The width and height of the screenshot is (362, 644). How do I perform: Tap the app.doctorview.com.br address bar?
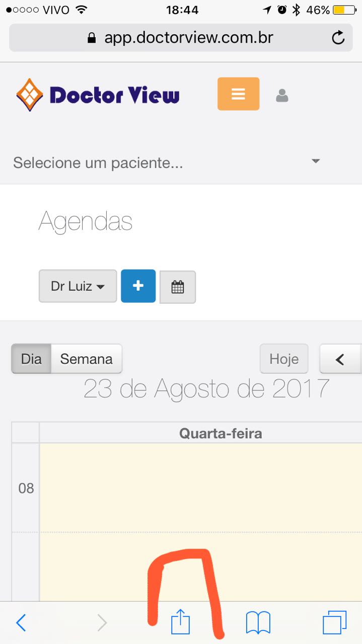pyautogui.click(x=181, y=38)
